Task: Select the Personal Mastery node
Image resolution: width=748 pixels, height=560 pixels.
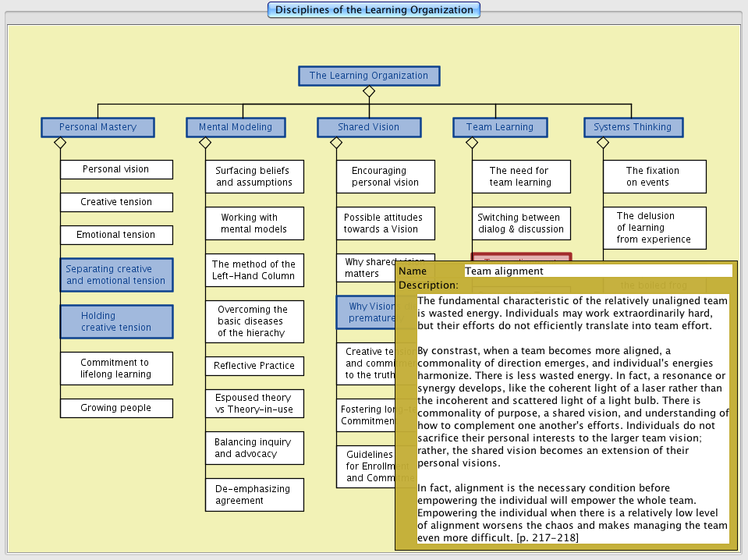Action: pos(97,127)
